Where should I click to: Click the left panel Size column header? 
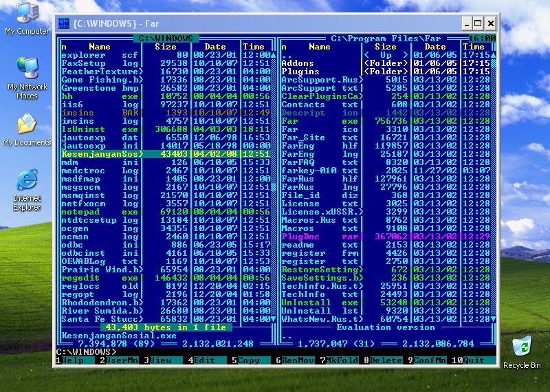(x=166, y=47)
